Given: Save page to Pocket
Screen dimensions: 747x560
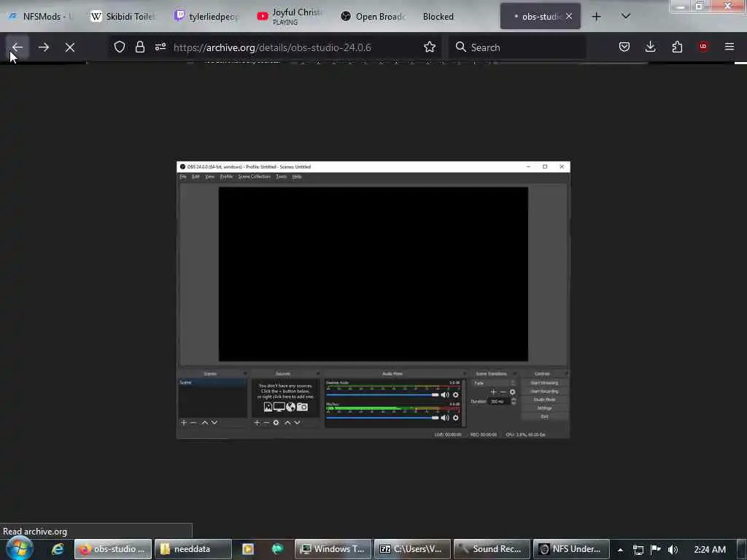Looking at the screenshot, I should point(624,47).
